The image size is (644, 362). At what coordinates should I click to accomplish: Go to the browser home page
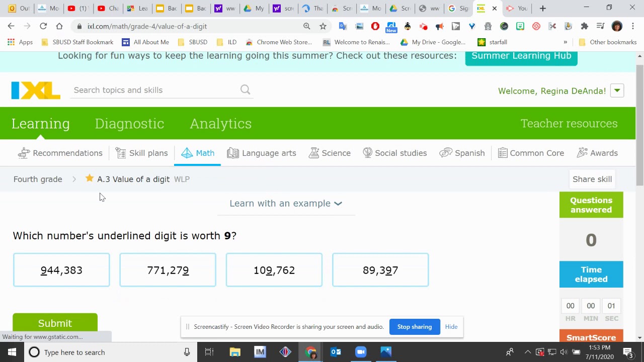coord(59,26)
